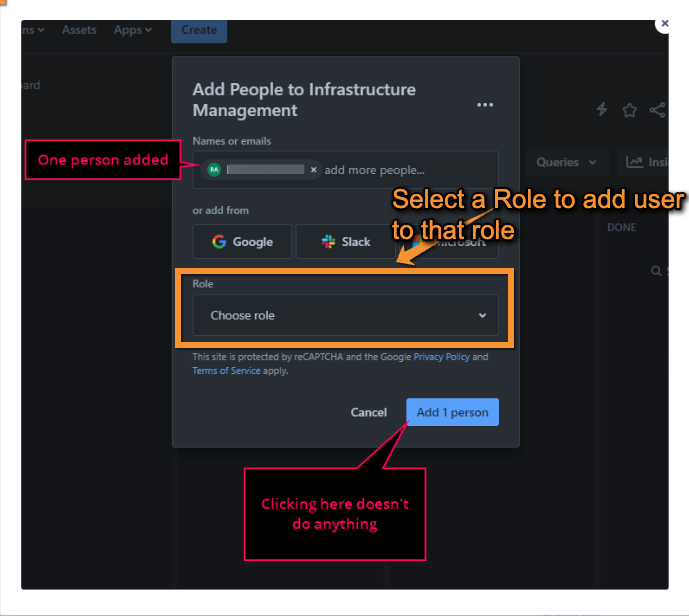The height and width of the screenshot is (616, 689).
Task: Click the search magnifier icon
Action: (x=656, y=271)
